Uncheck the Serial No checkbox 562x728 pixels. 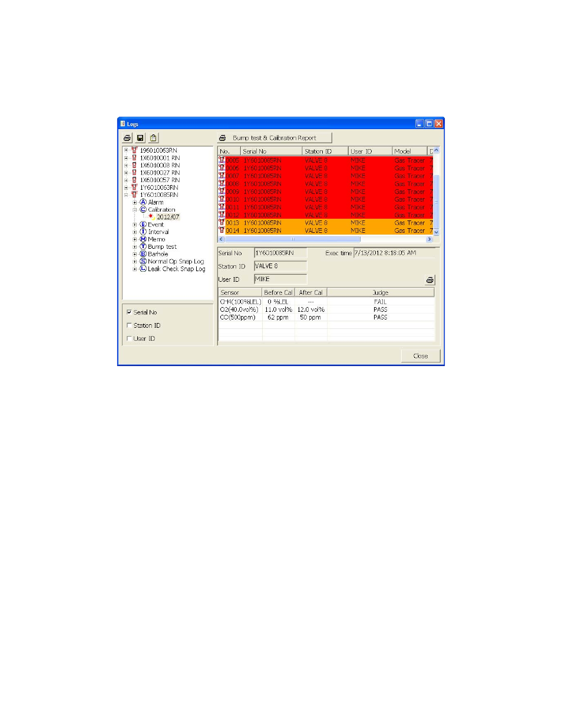(129, 312)
